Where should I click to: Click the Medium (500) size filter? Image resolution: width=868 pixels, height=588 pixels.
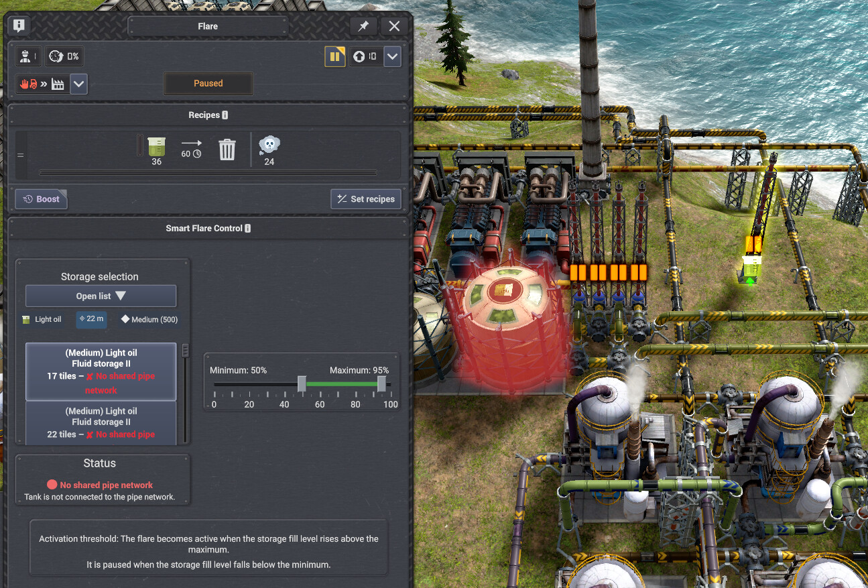[x=149, y=320]
